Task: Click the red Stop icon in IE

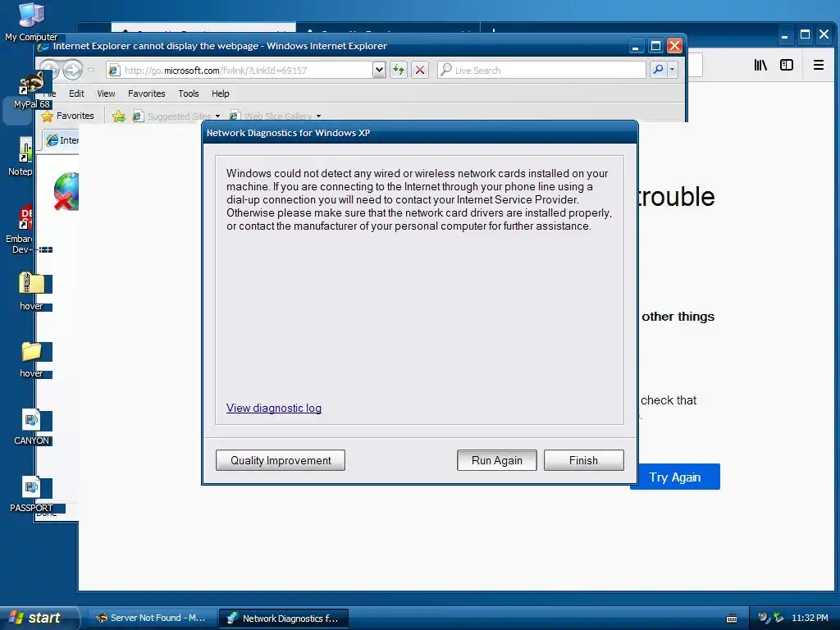Action: tap(420, 70)
